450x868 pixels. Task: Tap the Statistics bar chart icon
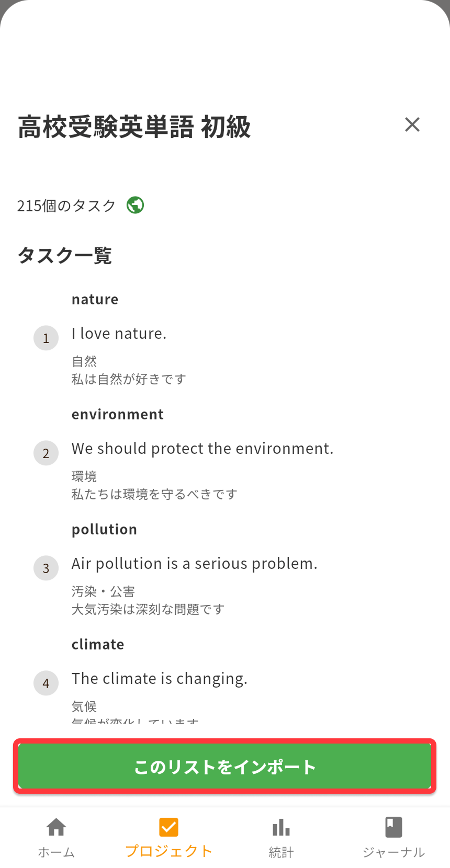click(x=281, y=827)
